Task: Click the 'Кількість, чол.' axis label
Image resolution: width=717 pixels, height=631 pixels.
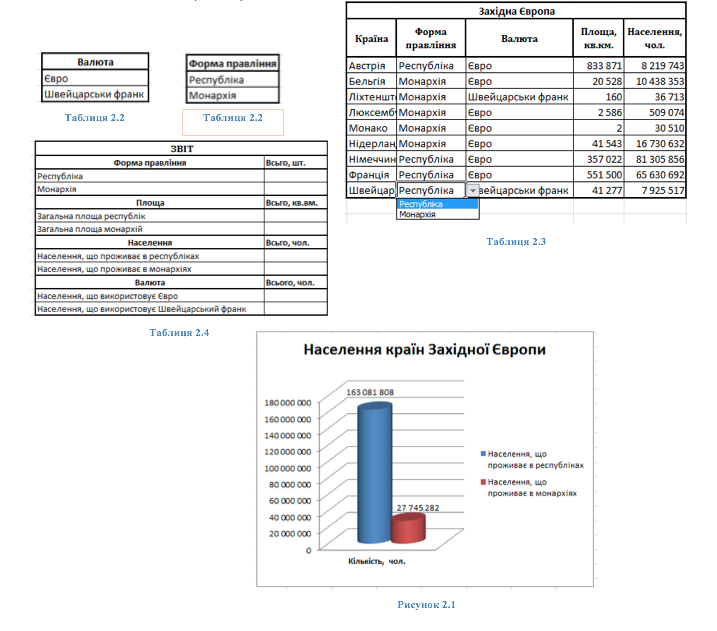Action: [377, 561]
